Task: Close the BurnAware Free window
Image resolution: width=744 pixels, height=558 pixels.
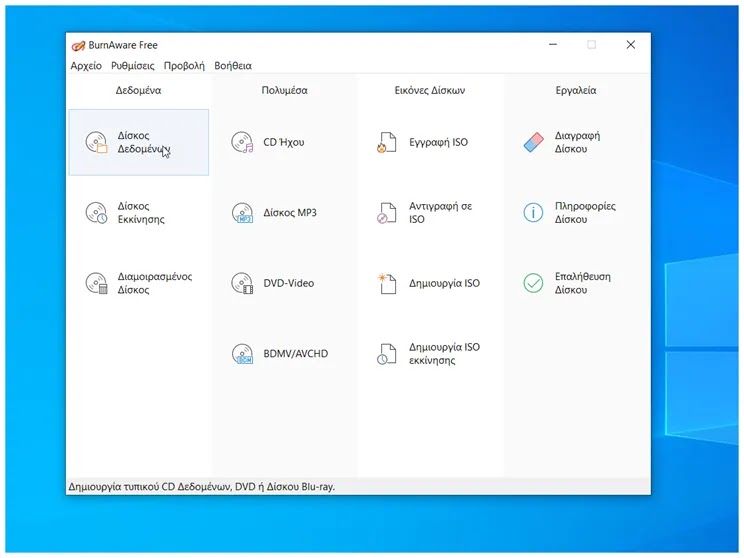Action: tap(631, 45)
